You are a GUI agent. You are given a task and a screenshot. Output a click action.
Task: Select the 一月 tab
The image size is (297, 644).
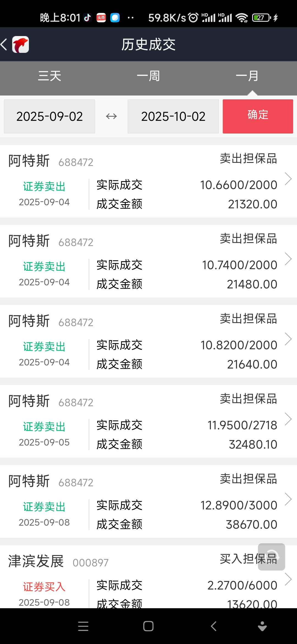tap(247, 76)
